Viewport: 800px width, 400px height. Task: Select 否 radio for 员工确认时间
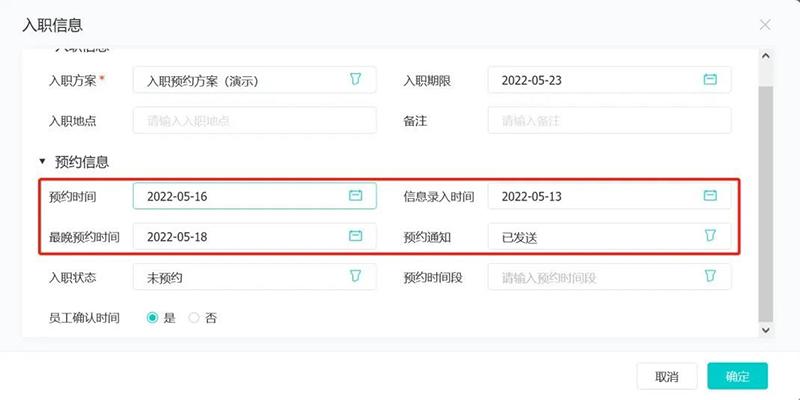click(x=194, y=318)
